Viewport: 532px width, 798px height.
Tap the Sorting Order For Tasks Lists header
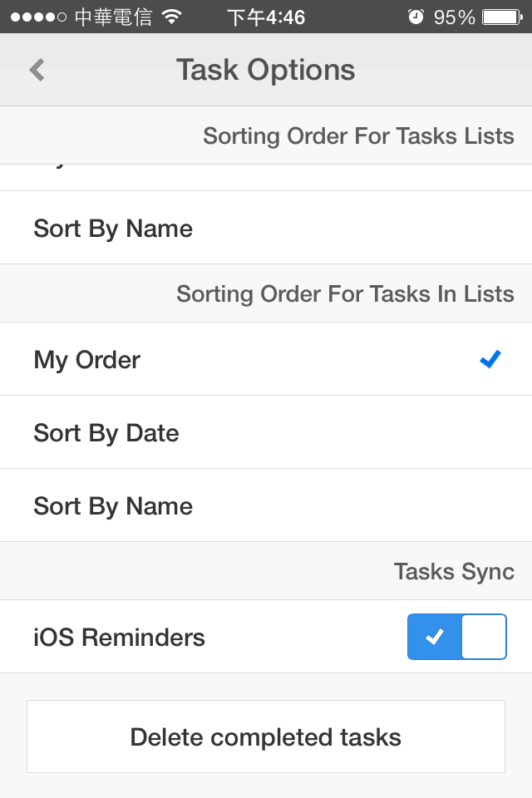click(x=358, y=135)
